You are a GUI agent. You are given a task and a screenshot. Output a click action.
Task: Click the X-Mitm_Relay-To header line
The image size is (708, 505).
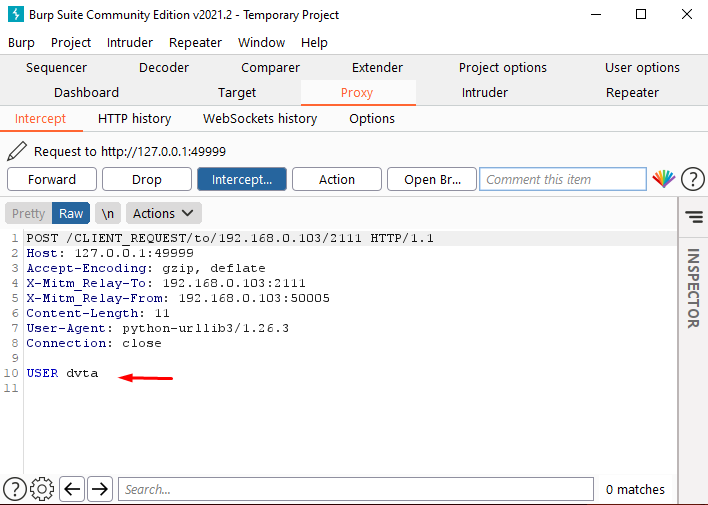166,283
